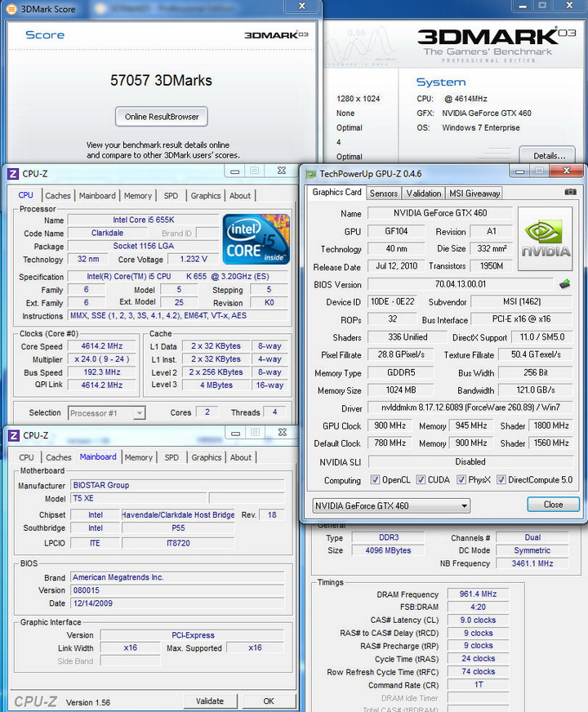Screen dimensions: 588x712
Task: Switch to GPU-Z Validation tab
Action: pos(424,194)
